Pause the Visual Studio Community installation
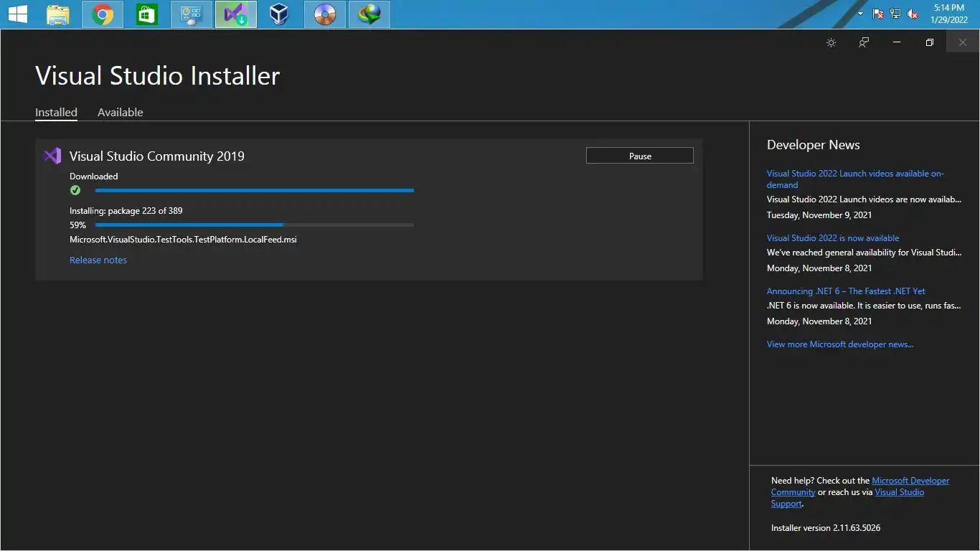The height and width of the screenshot is (551, 980). (640, 156)
